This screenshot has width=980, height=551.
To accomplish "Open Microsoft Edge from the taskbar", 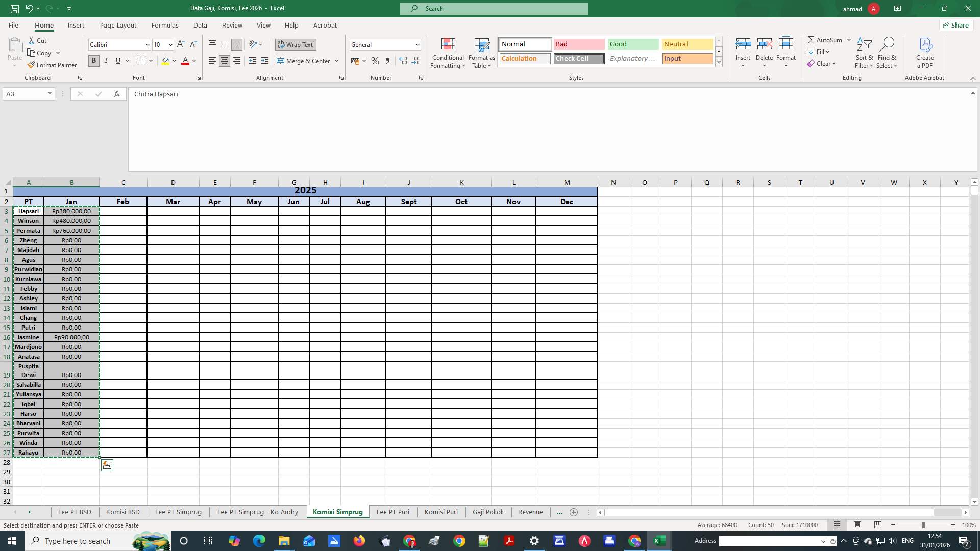I will (x=259, y=540).
